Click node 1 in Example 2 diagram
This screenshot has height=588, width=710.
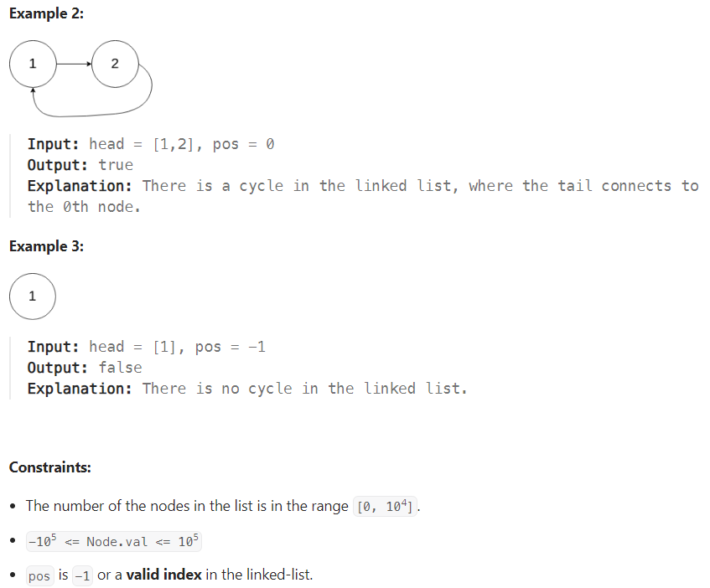point(33,64)
